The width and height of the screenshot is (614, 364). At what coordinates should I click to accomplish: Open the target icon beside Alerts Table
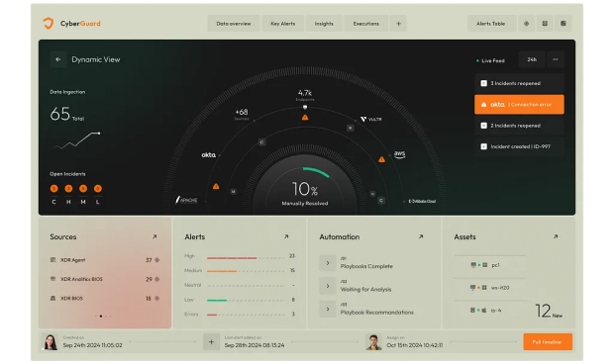tap(526, 24)
